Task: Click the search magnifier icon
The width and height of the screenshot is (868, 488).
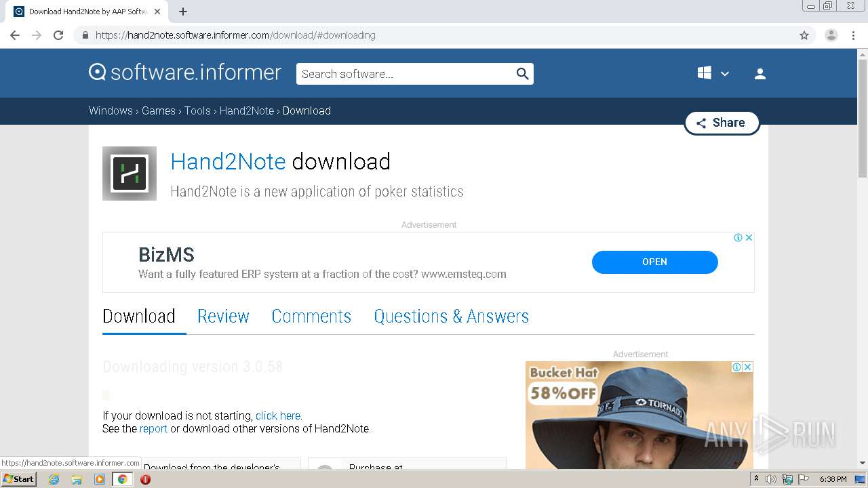Action: click(x=522, y=74)
